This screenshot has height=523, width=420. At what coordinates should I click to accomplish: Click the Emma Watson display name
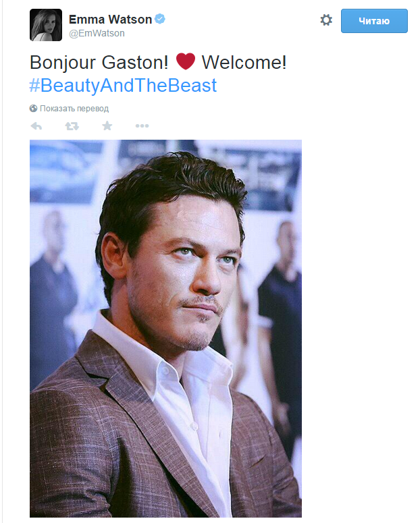[110, 20]
